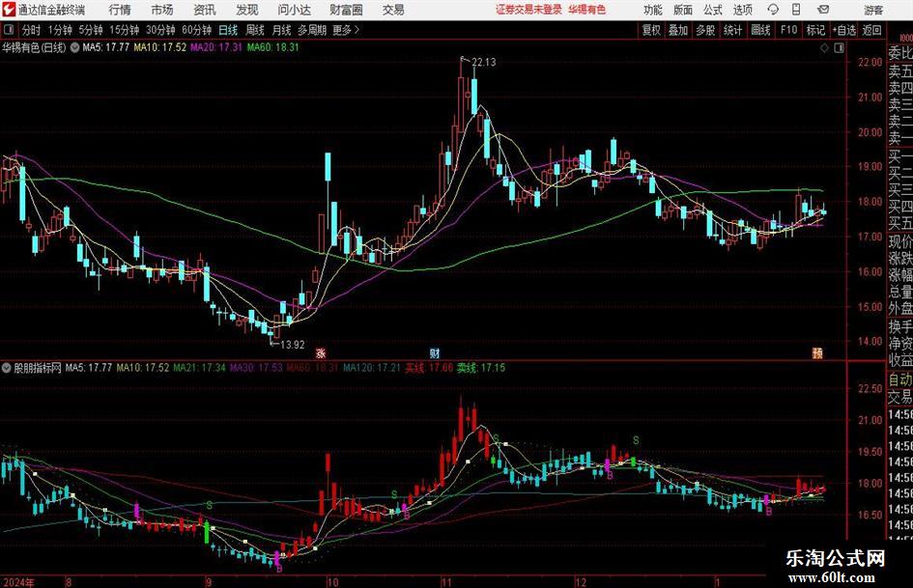Select the 日线 period tab

point(228,30)
